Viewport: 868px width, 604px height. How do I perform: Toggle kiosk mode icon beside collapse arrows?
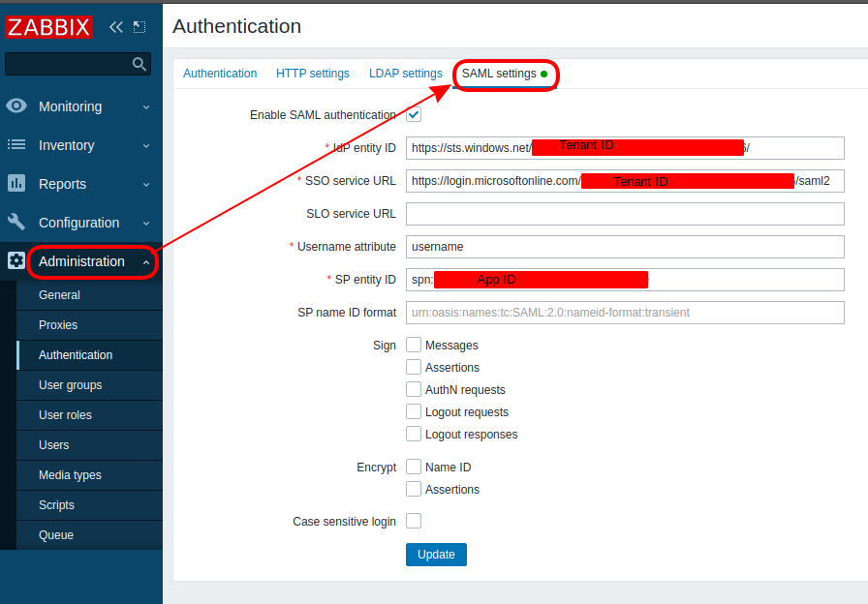(139, 27)
